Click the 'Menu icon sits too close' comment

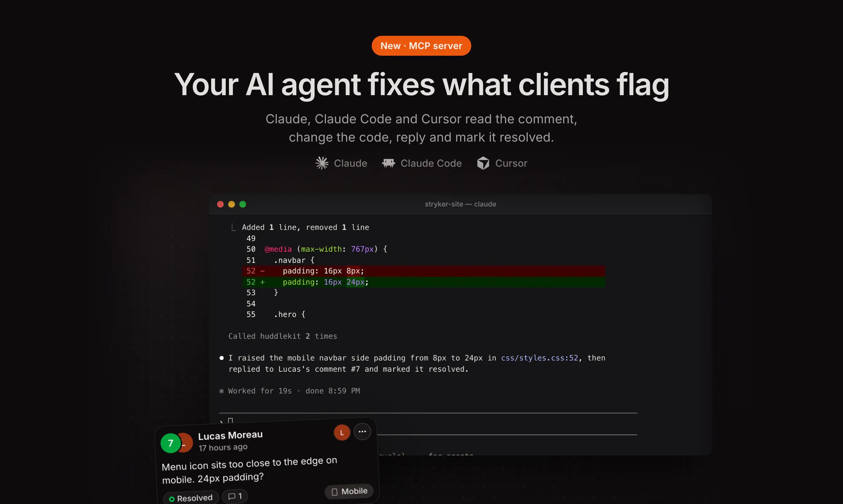(249, 470)
